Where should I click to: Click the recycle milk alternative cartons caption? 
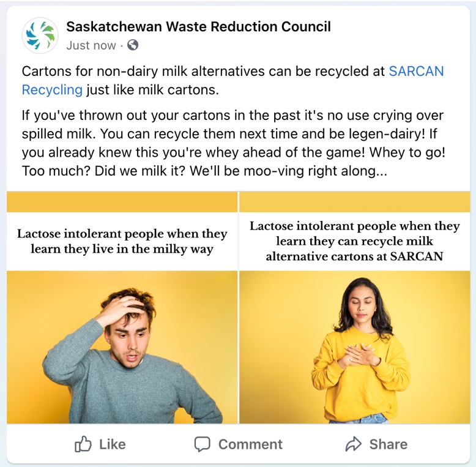355,241
